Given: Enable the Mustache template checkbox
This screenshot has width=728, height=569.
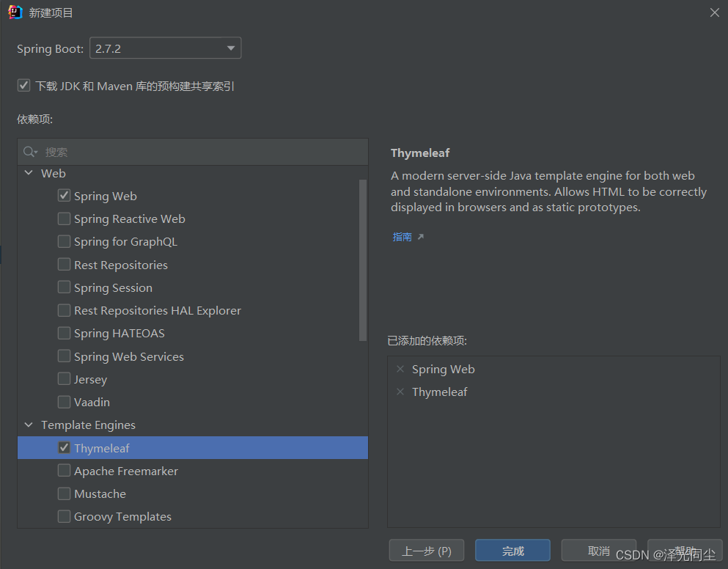Looking at the screenshot, I should click(x=64, y=493).
